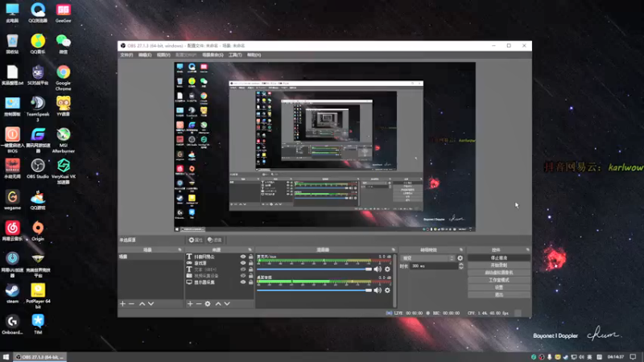The width and height of the screenshot is (644, 362).
Task: Open Steam desktop shortcut
Action: click(x=12, y=294)
